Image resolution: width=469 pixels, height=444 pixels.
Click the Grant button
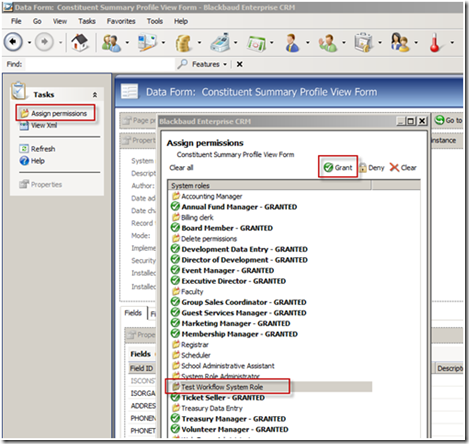point(338,167)
